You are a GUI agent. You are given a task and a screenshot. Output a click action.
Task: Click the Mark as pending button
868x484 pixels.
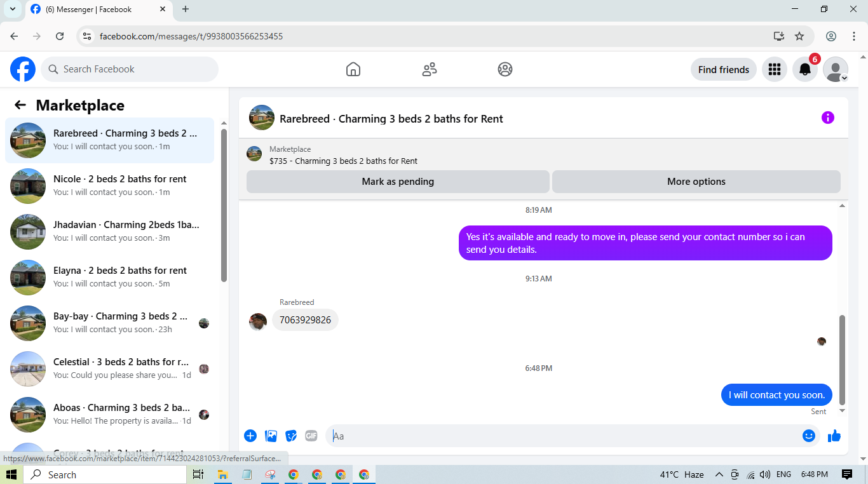click(x=398, y=182)
